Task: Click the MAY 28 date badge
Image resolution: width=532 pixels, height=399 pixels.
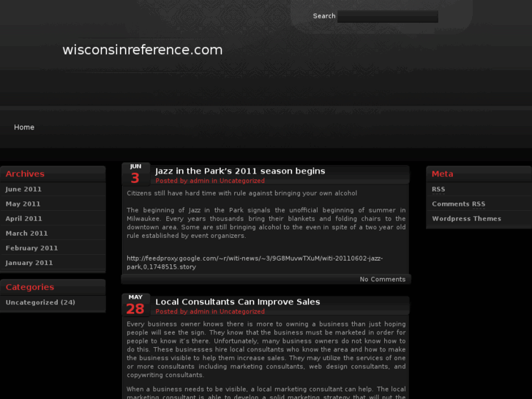Action: pyautogui.click(x=135, y=305)
